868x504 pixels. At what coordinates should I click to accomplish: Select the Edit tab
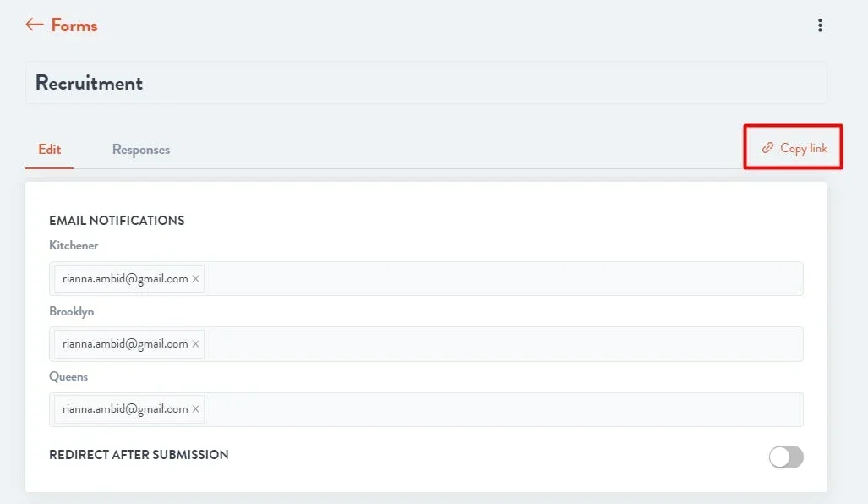tap(49, 150)
